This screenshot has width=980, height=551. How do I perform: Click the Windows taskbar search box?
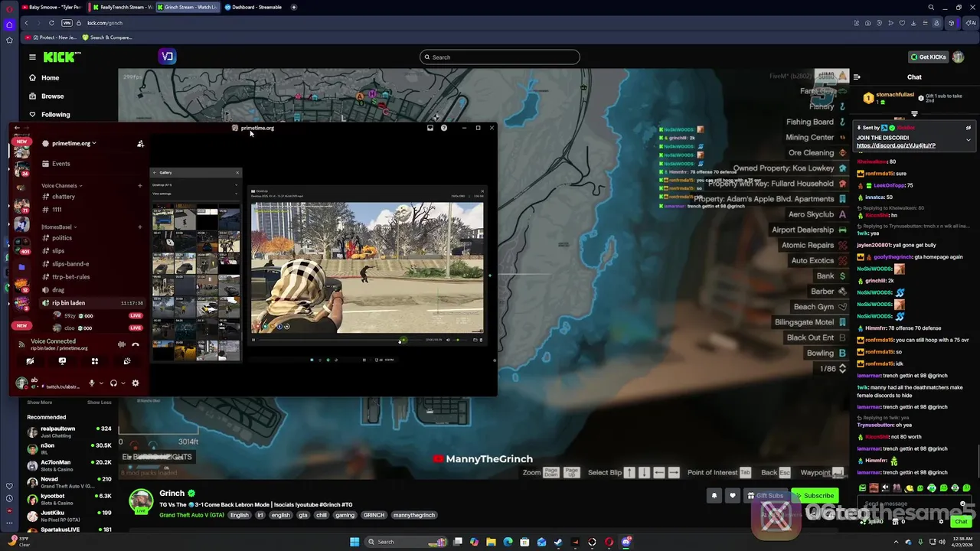(404, 542)
